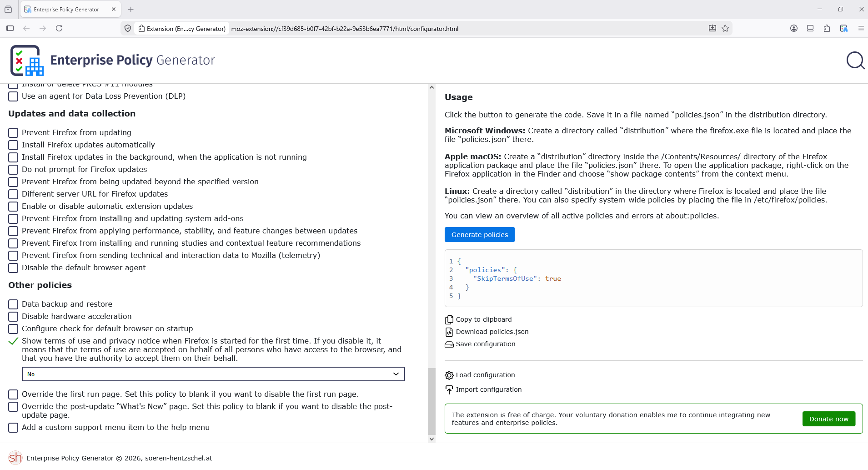Open Load configuration gear icon
The image size is (868, 470).
coord(449,375)
